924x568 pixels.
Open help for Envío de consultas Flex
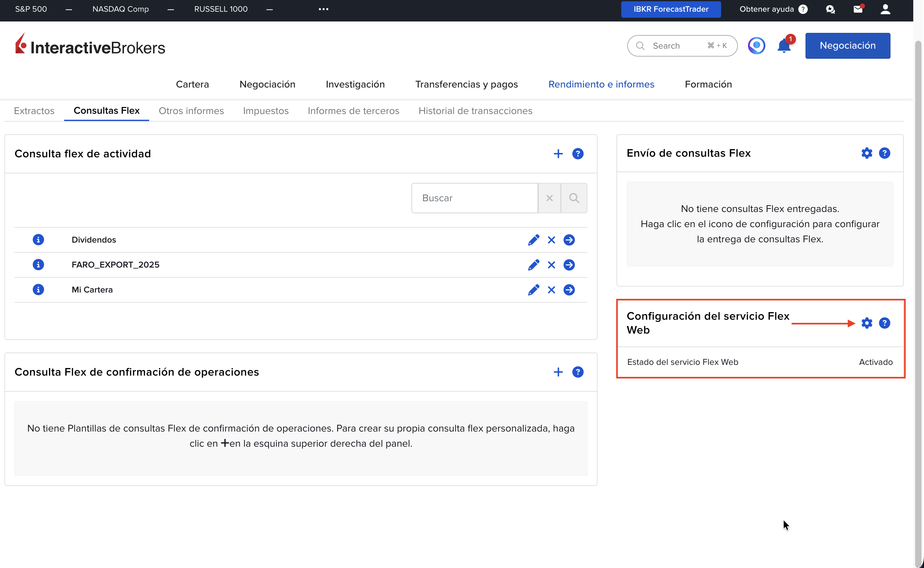pos(884,153)
